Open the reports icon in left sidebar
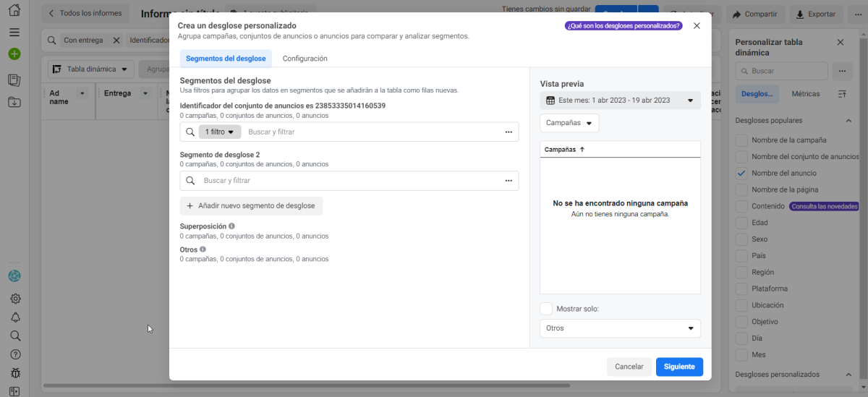This screenshot has height=397, width=868. 14,80
